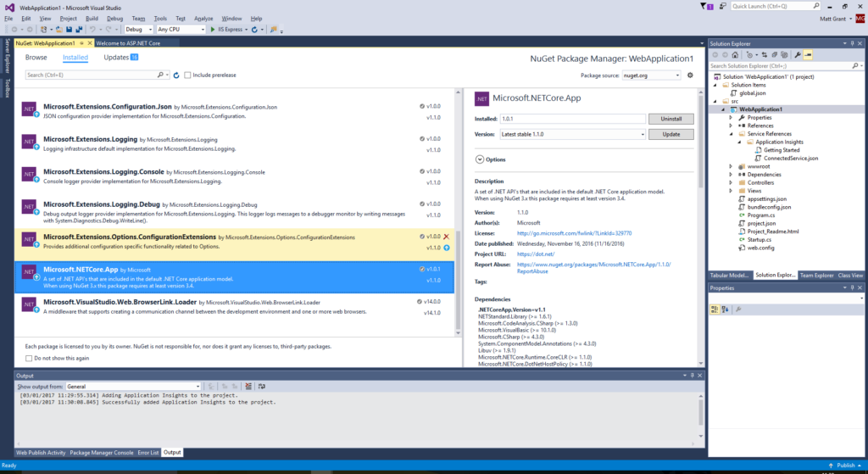Open the Version 'Latest stable 1.1.0' dropdown

click(572, 134)
